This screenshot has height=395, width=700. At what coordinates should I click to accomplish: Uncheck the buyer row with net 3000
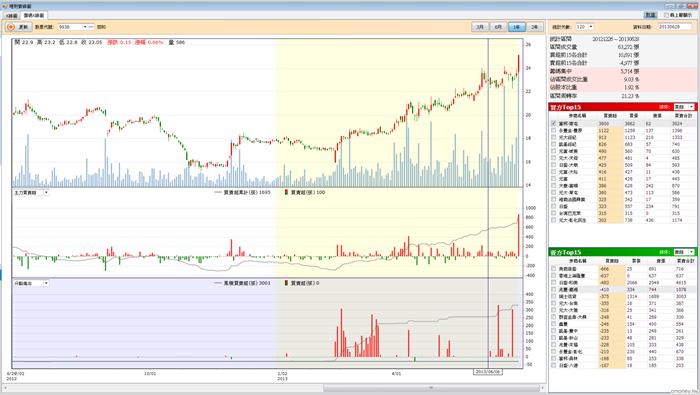coord(554,124)
